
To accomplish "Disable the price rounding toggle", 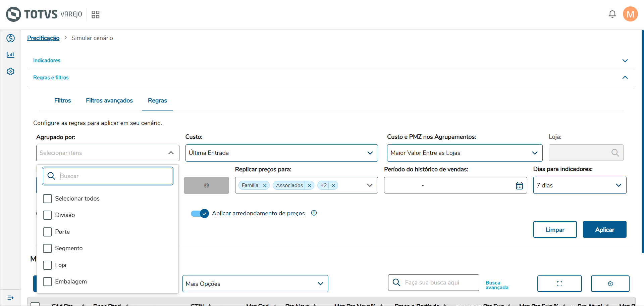I will (x=200, y=213).
